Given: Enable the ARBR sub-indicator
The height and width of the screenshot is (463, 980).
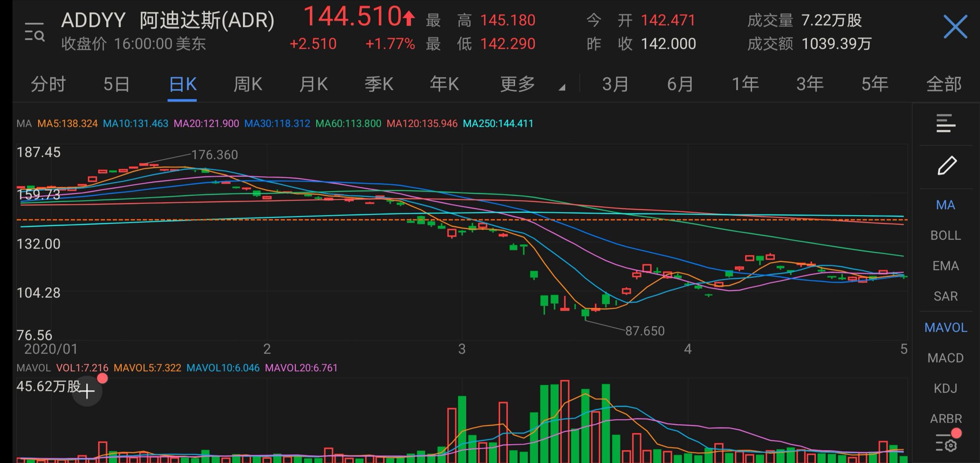Looking at the screenshot, I should click(x=946, y=418).
